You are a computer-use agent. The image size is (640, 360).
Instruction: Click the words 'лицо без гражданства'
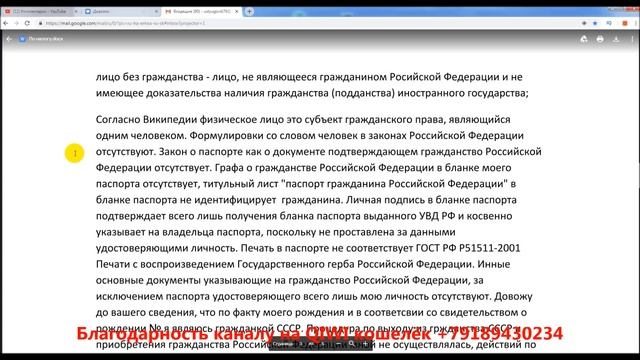[x=149, y=77]
